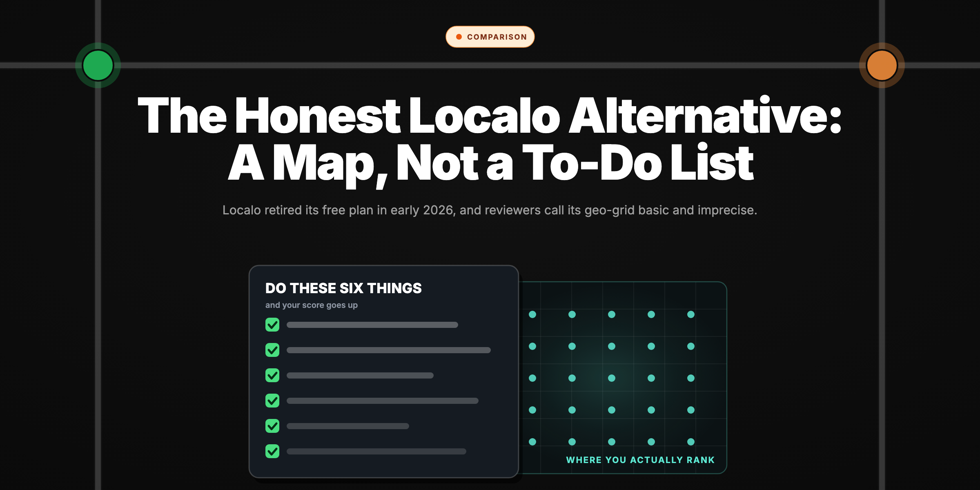
Task: Click 'WHERE YOU ACTUALLY RANK' label
Action: click(640, 460)
